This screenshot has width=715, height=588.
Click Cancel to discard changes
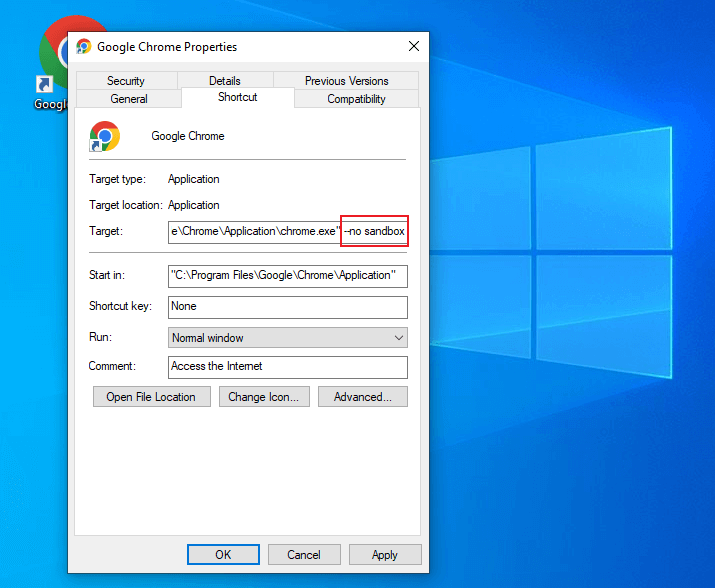304,555
